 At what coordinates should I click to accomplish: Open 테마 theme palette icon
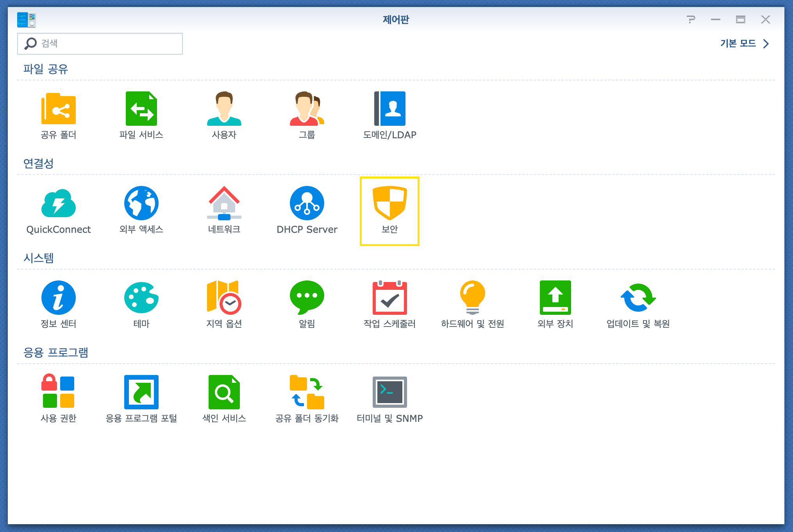point(141,298)
